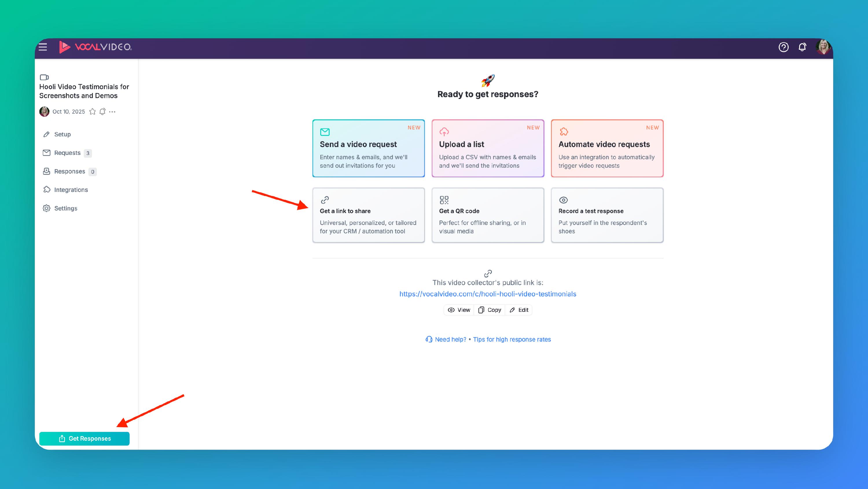Screen dimensions: 868x489
Task: Open the help question mark icon
Action: click(x=784, y=47)
